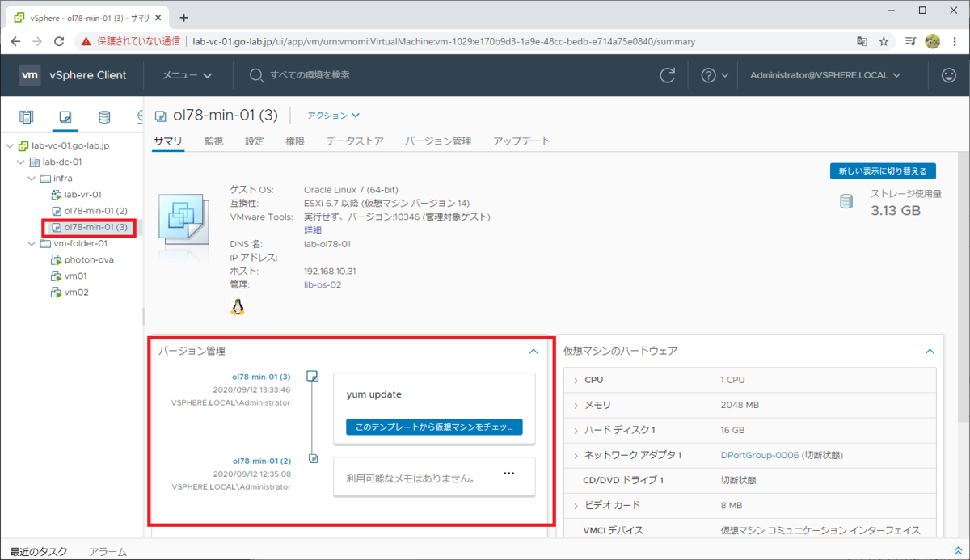Open a new browser tab
The height and width of the screenshot is (560, 970).
pos(183,17)
